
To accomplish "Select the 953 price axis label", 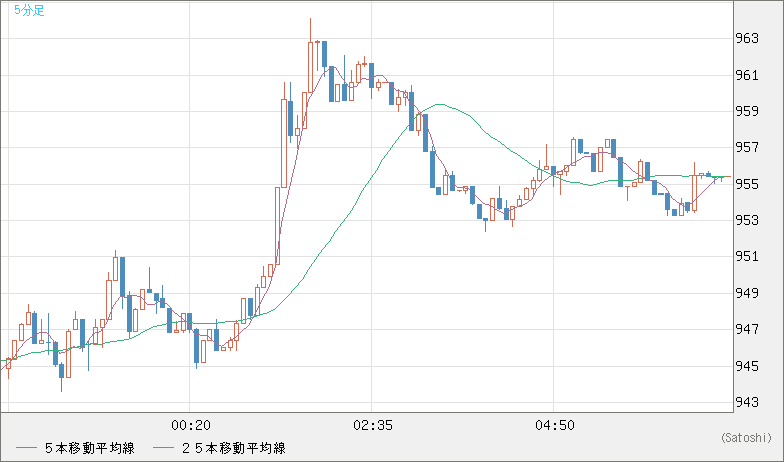I will (x=747, y=220).
